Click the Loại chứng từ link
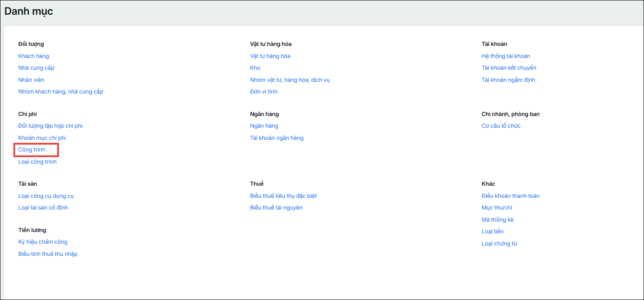644x300 pixels. click(x=499, y=244)
